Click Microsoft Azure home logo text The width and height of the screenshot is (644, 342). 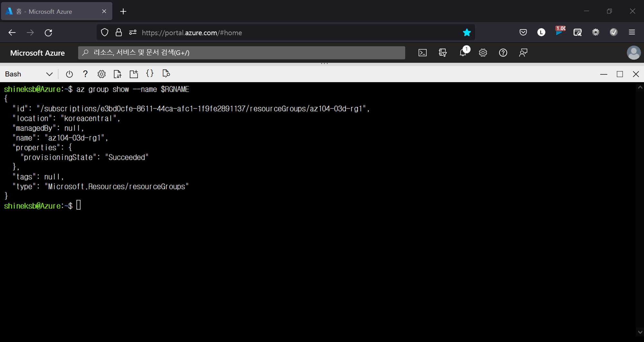click(37, 53)
